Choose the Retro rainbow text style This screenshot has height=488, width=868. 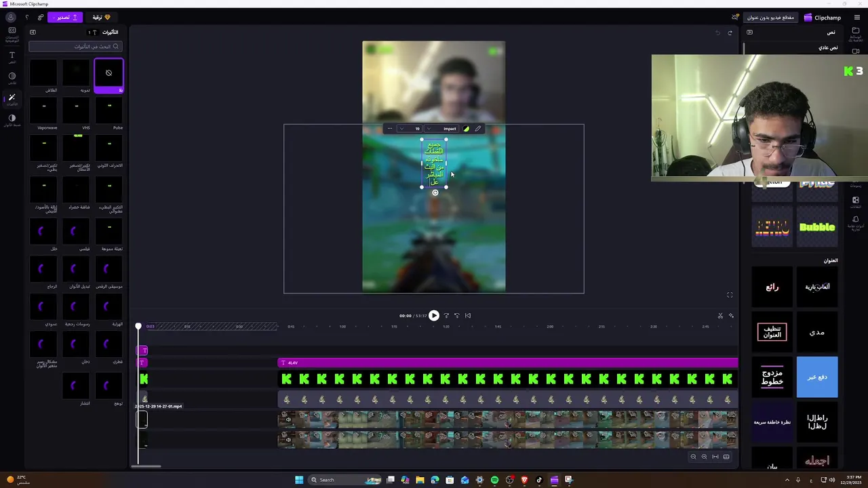pyautogui.click(x=772, y=227)
